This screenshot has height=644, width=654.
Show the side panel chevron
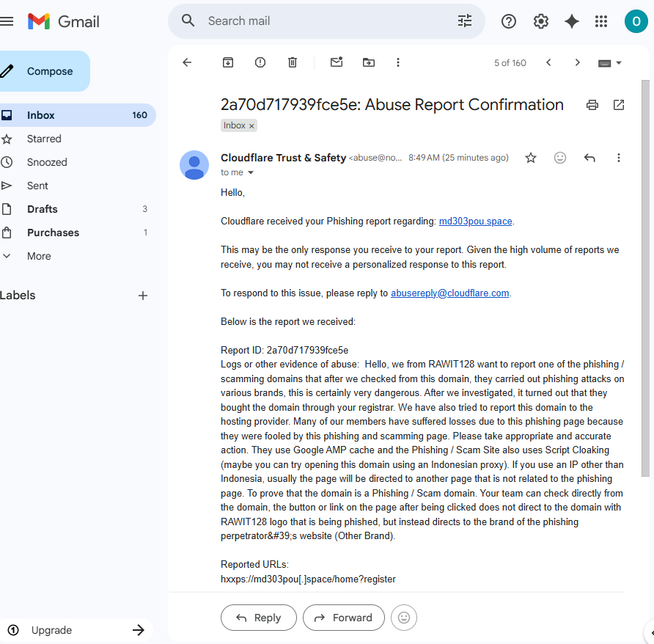pos(651,633)
